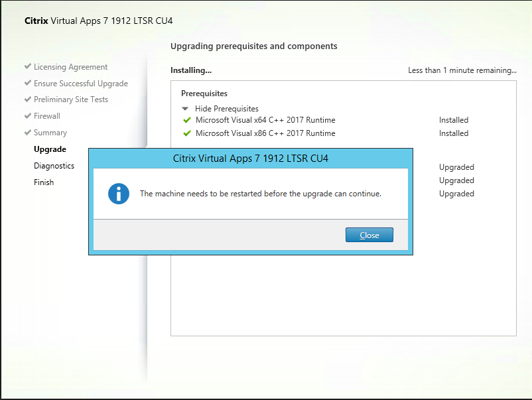Click the Installed status for the x64 runtime

(x=454, y=120)
